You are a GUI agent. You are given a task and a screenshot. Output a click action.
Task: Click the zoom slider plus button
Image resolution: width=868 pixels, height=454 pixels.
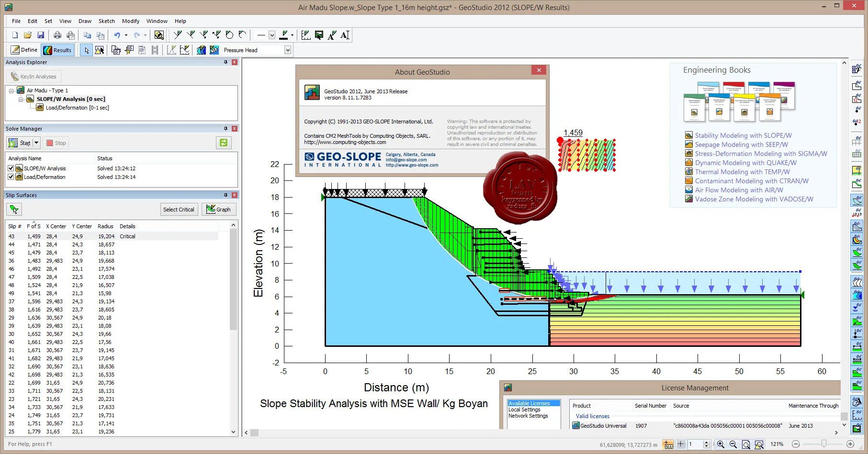tap(850, 444)
